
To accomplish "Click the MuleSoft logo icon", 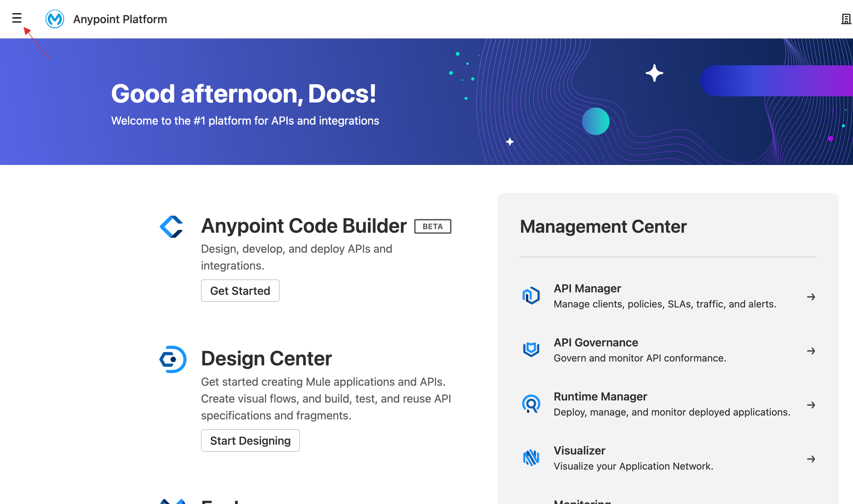I will (55, 19).
